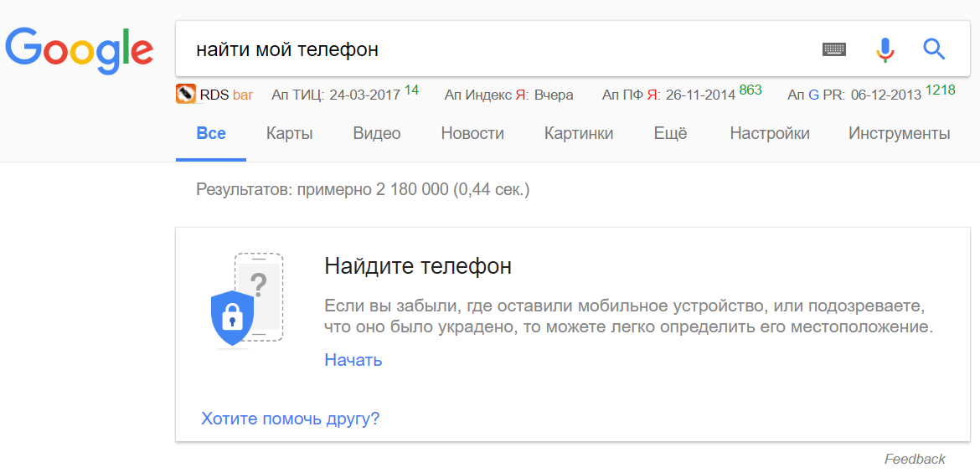Image resolution: width=980 pixels, height=473 pixels.
Task: Click the blue magnifier search button
Action: (x=934, y=49)
